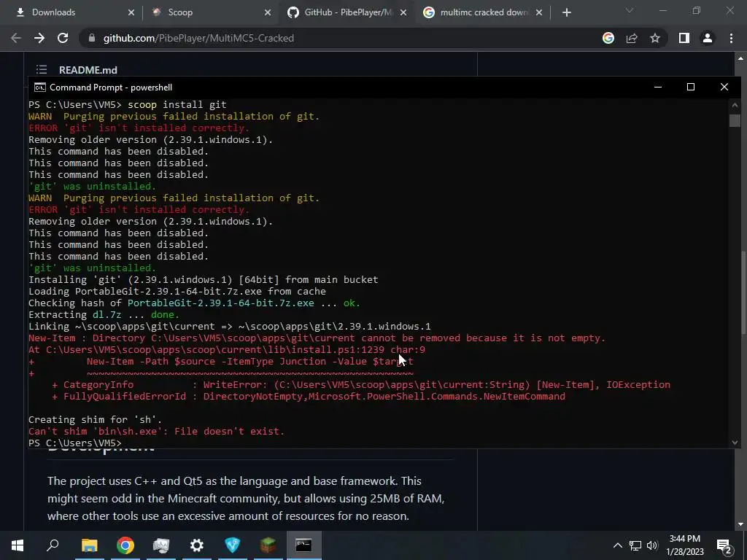Open Settings gear on taskbar

click(197, 545)
